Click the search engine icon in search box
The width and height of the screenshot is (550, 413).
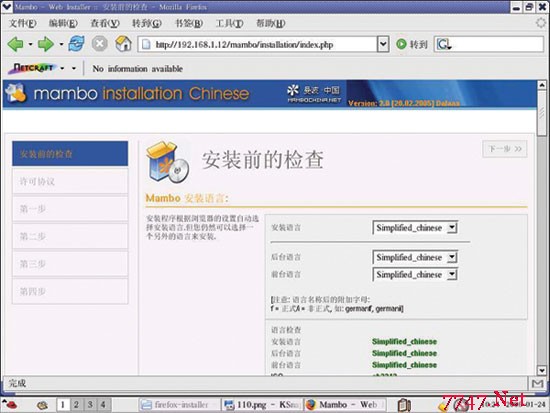pyautogui.click(x=444, y=45)
